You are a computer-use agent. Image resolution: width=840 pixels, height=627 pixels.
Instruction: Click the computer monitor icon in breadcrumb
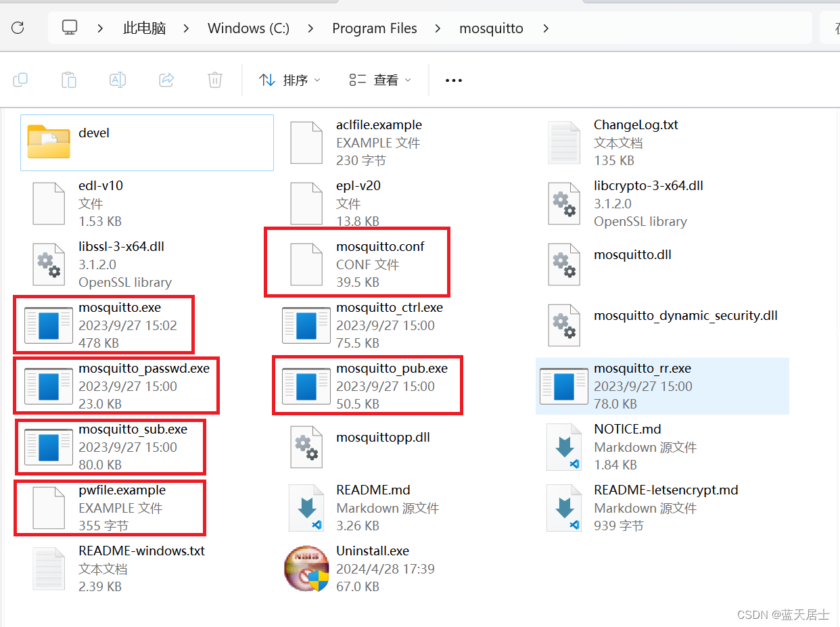click(x=70, y=28)
